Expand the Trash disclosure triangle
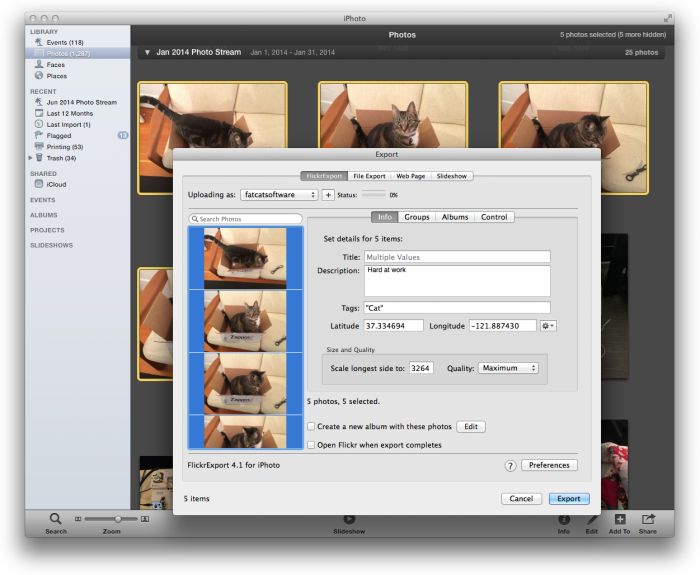700x575 pixels. pyautogui.click(x=30, y=158)
